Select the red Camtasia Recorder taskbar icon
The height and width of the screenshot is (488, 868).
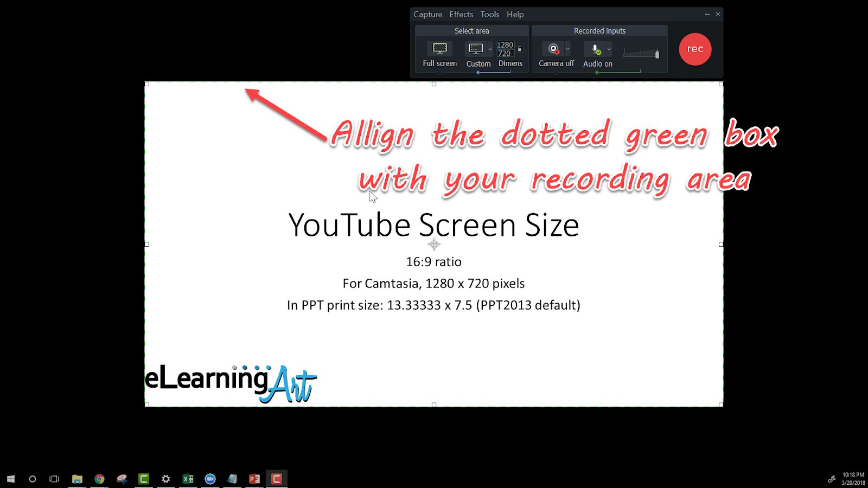click(x=277, y=479)
